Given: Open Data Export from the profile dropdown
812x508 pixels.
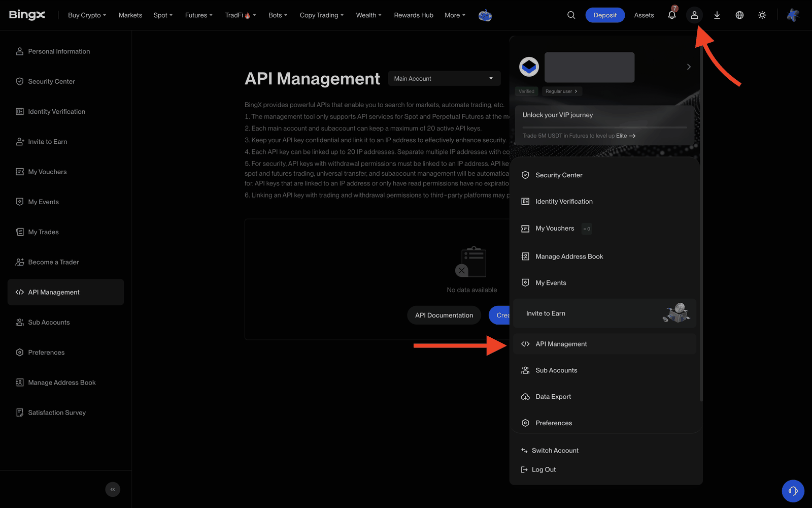Looking at the screenshot, I should [x=604, y=397].
